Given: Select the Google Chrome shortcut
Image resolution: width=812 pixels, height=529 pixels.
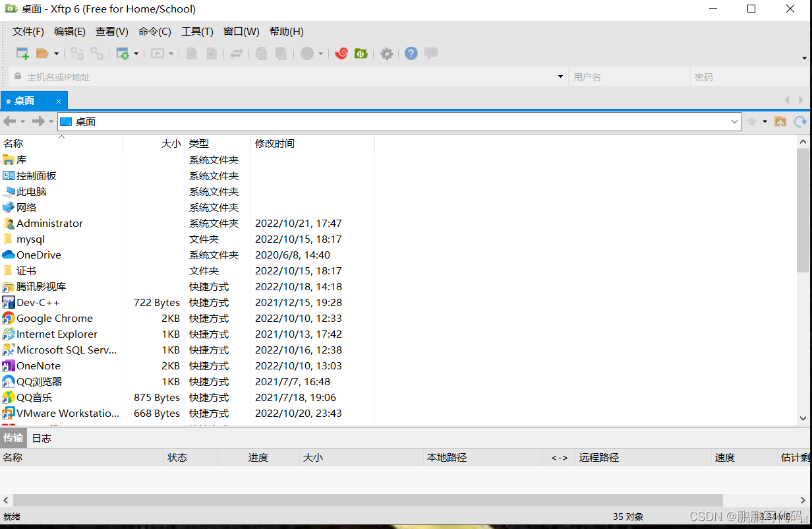Looking at the screenshot, I should click(187, 318).
